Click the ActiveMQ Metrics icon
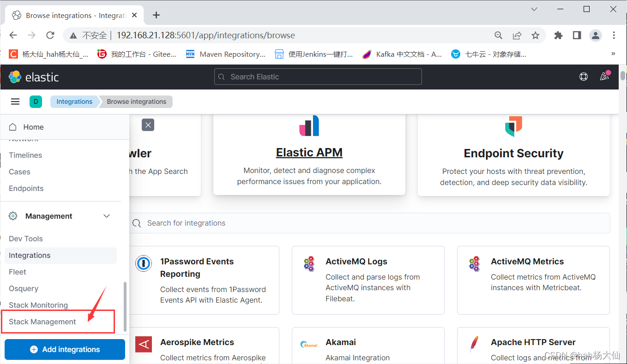Image resolution: width=627 pixels, height=364 pixels. click(475, 263)
